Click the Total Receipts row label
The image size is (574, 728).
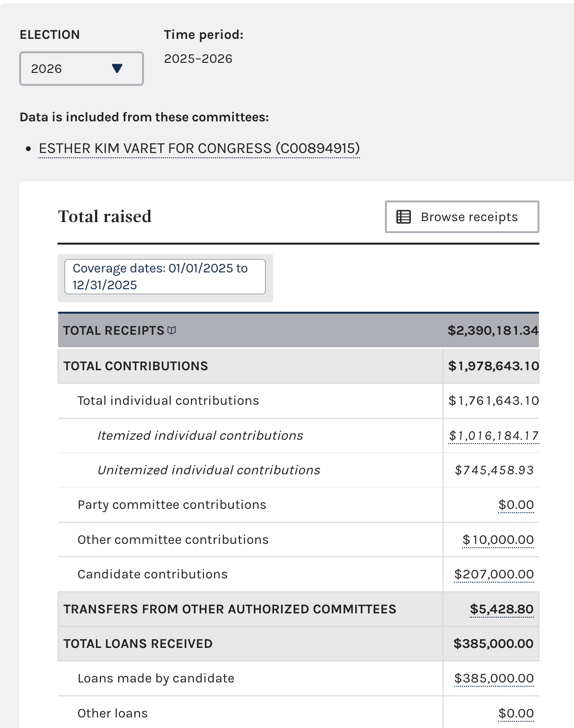coord(114,330)
